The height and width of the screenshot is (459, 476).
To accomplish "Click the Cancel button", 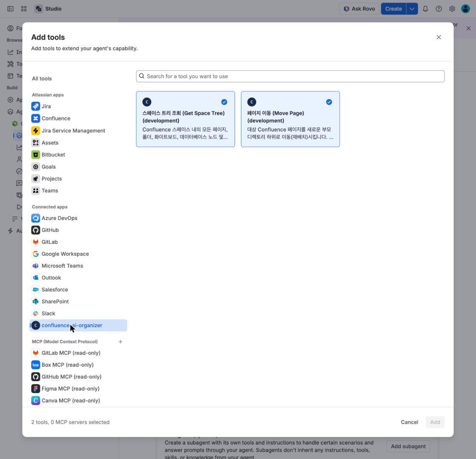I will tap(409, 422).
